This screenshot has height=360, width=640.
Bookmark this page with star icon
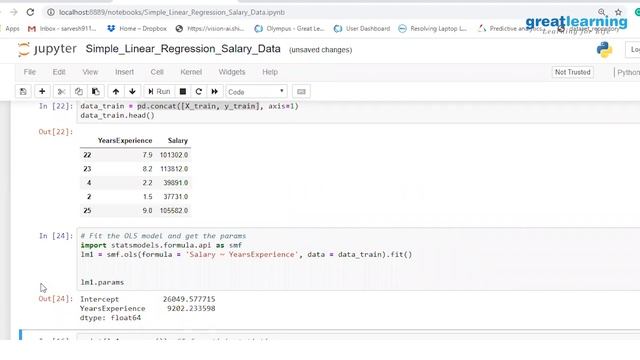(x=618, y=12)
